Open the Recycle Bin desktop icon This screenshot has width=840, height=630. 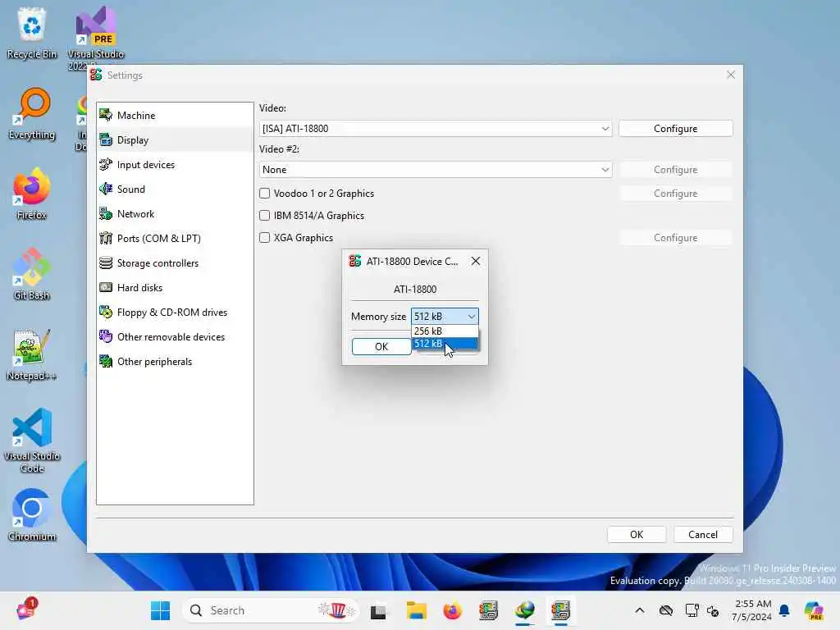(32, 33)
